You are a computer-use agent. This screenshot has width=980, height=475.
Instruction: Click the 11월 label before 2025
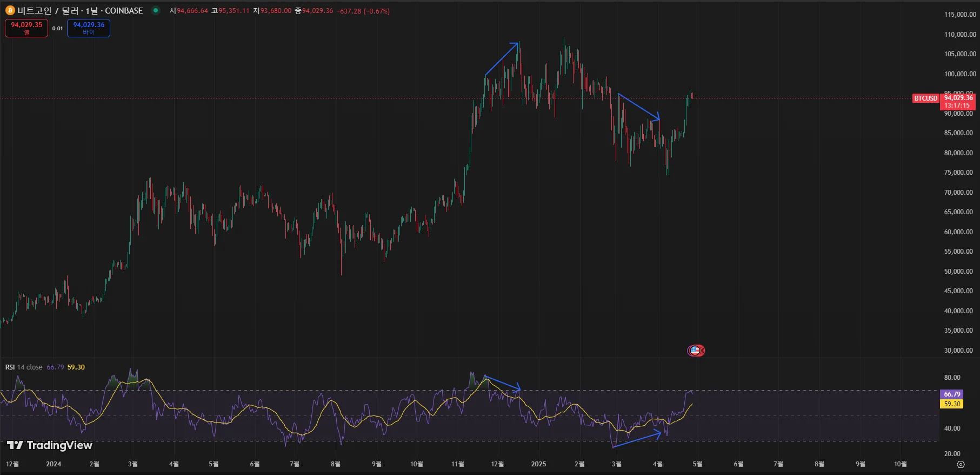coord(458,464)
